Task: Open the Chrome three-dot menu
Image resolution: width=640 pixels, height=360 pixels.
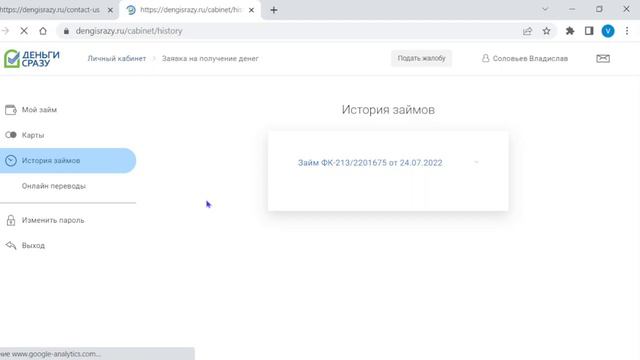Action: 627,31
